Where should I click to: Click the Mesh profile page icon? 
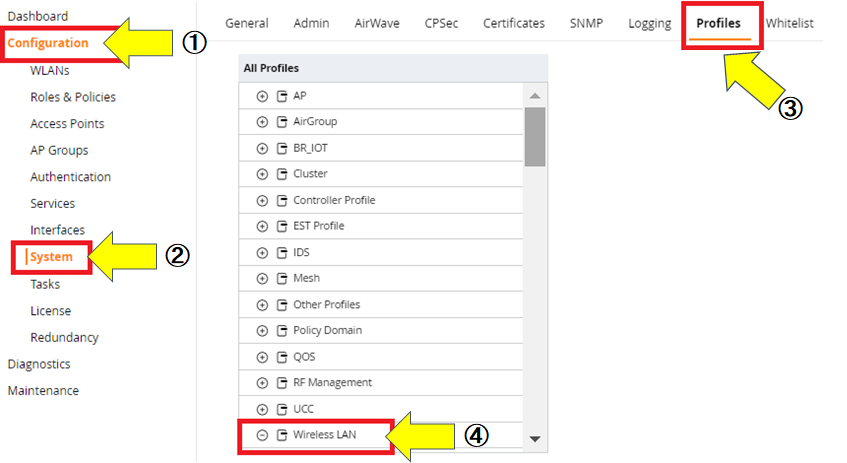click(x=281, y=279)
